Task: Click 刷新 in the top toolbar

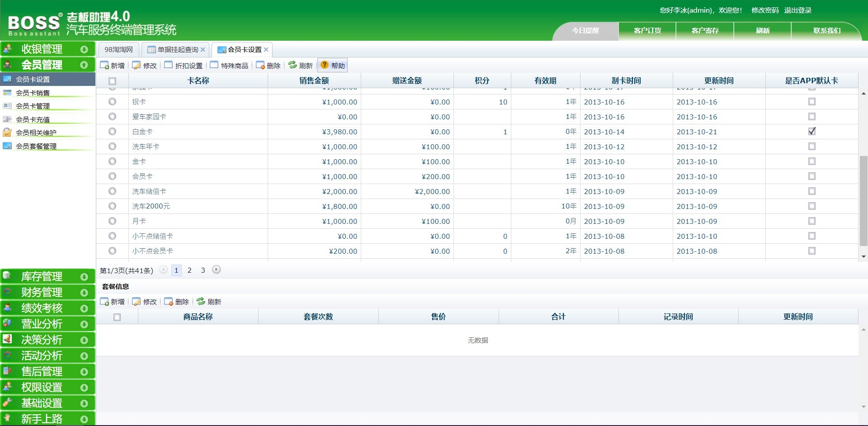Action: coord(301,65)
